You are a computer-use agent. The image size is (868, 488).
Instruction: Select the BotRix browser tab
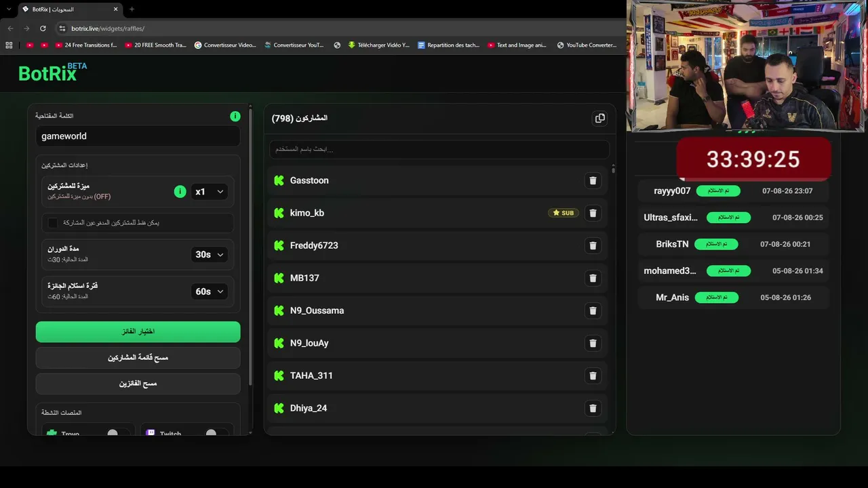point(69,9)
